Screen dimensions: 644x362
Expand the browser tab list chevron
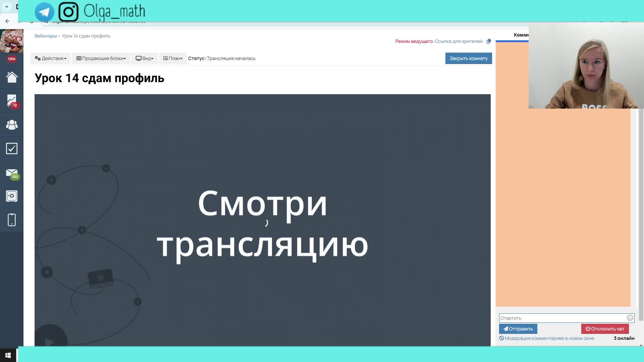[x=7, y=7]
